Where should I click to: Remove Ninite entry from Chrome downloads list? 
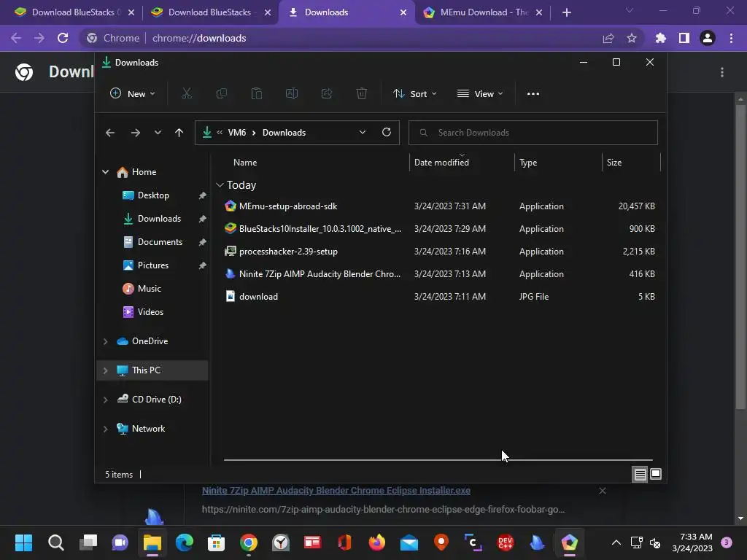602,491
